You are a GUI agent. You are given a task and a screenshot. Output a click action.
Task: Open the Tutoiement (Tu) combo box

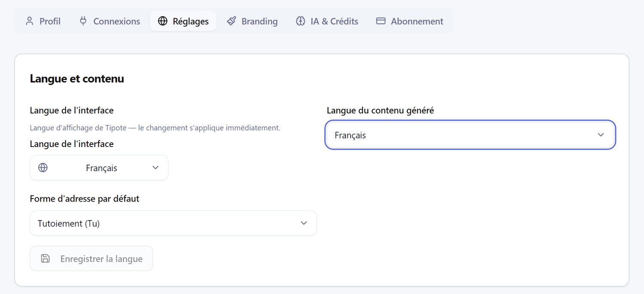pos(172,223)
